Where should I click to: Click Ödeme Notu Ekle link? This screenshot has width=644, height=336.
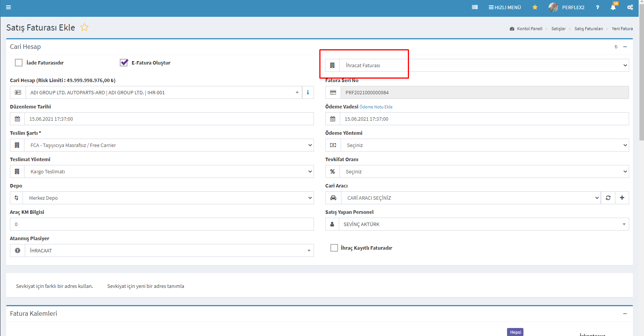click(376, 107)
